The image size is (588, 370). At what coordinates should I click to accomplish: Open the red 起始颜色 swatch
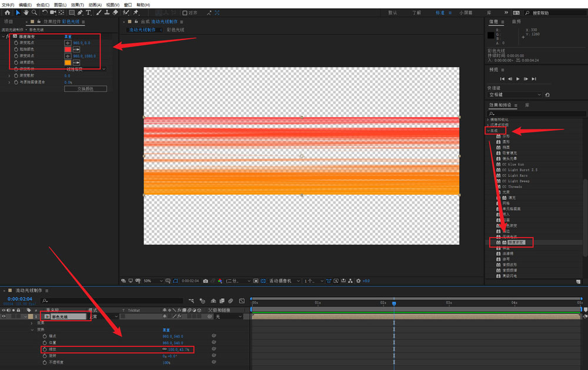coord(68,49)
